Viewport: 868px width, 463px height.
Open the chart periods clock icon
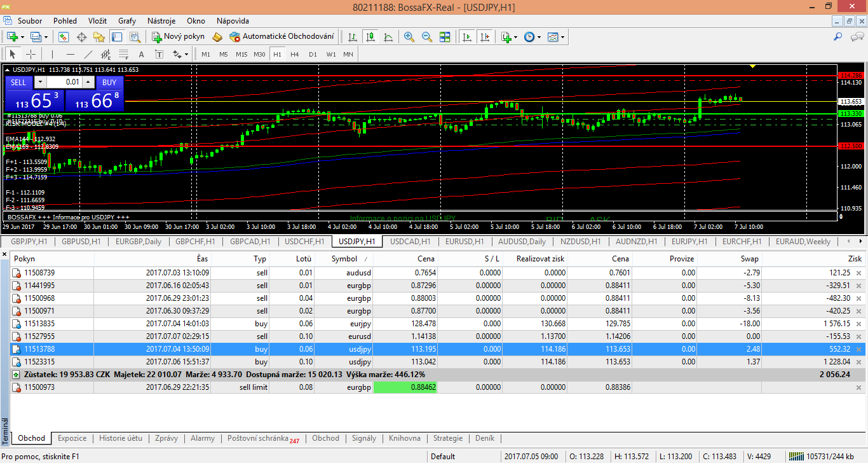[x=529, y=37]
